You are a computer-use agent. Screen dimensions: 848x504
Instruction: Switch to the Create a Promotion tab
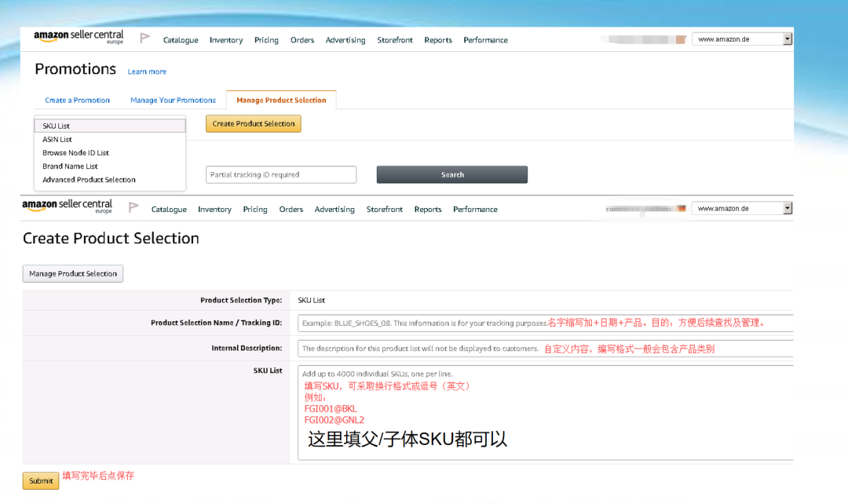click(77, 100)
